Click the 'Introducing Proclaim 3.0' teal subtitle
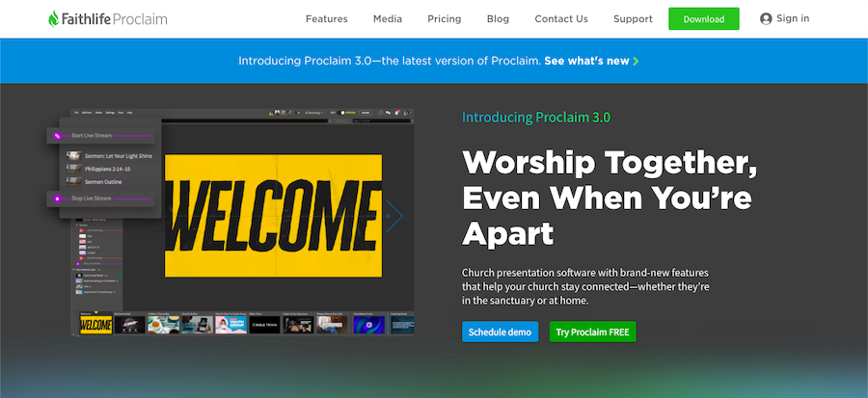Viewport: 868px width, 398px height. coord(536,118)
